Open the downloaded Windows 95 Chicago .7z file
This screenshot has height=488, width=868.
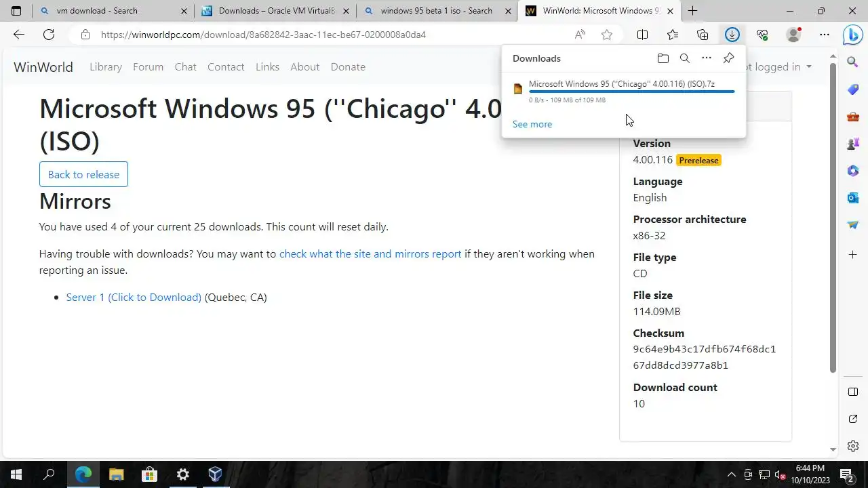(x=622, y=84)
